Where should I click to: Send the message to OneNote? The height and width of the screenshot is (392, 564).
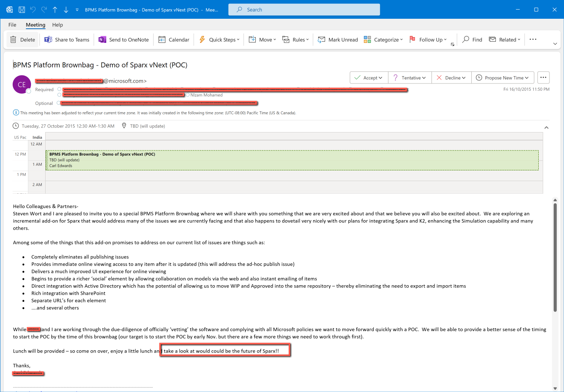pyautogui.click(x=124, y=39)
